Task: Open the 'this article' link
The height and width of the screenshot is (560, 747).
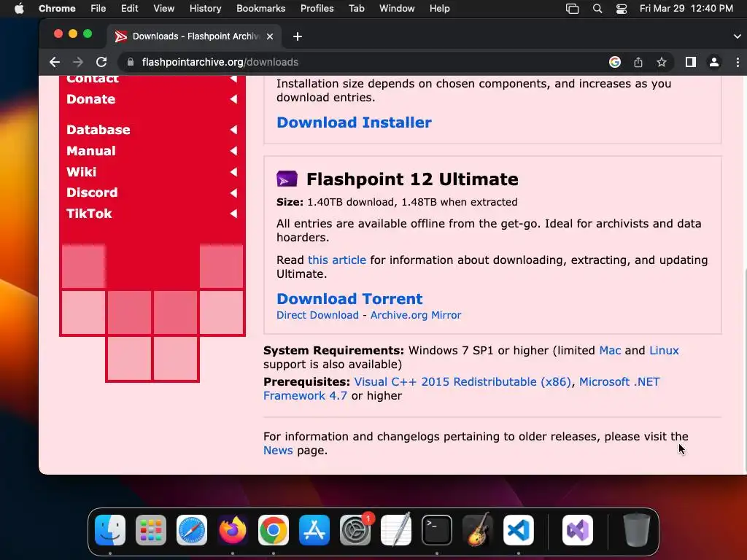Action: (x=337, y=260)
